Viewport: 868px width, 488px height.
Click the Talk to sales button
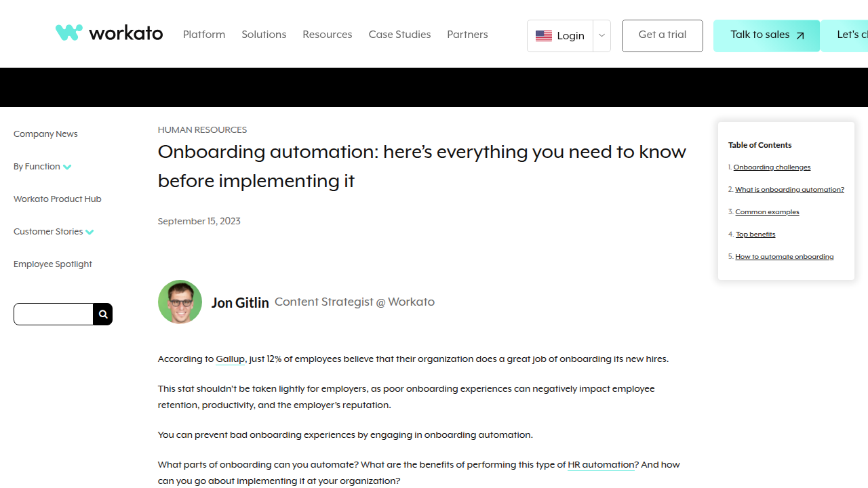point(766,36)
